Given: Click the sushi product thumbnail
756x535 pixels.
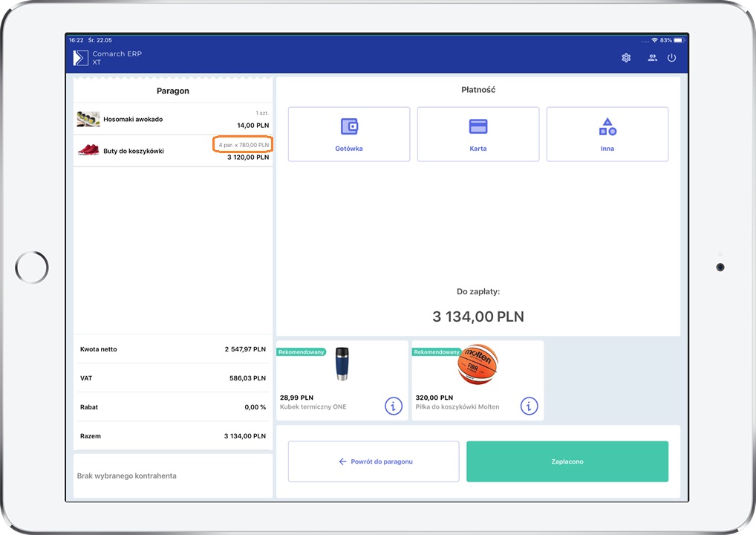Looking at the screenshot, I should coord(88,119).
